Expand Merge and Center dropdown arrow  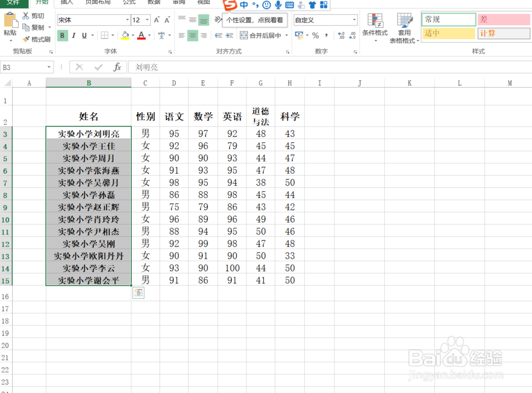pyautogui.click(x=286, y=35)
